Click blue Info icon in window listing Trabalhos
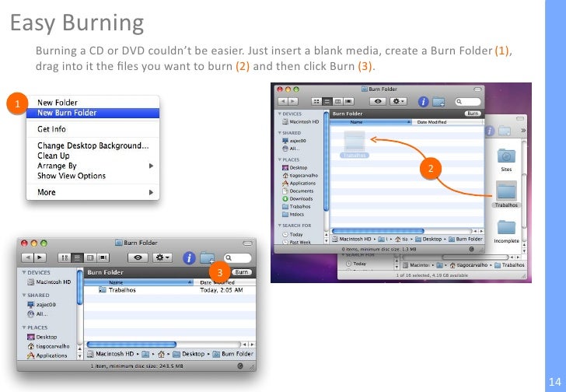566x392 pixels. pos(189,257)
